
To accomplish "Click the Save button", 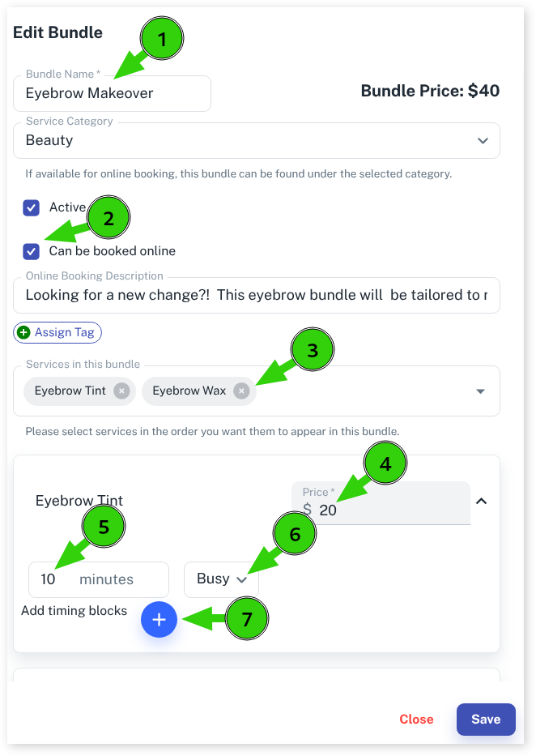I will (486, 719).
